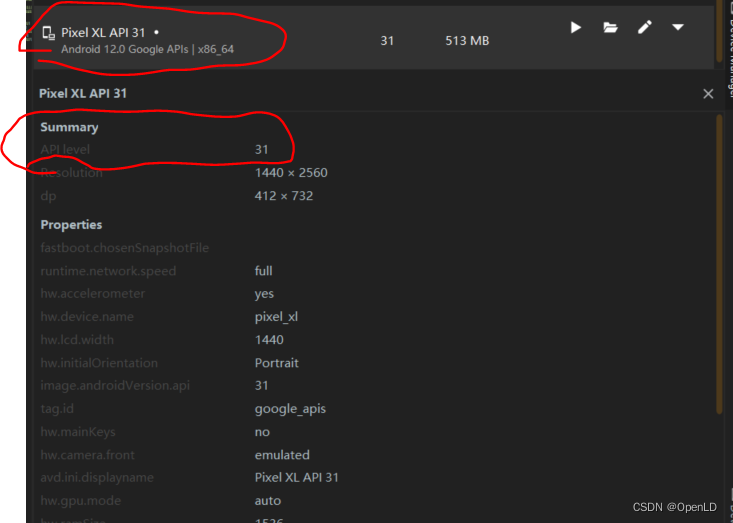This screenshot has height=523, width=733.
Task: Click the Android 12.0 Google APIs subtitle
Action: pyautogui.click(x=147, y=49)
